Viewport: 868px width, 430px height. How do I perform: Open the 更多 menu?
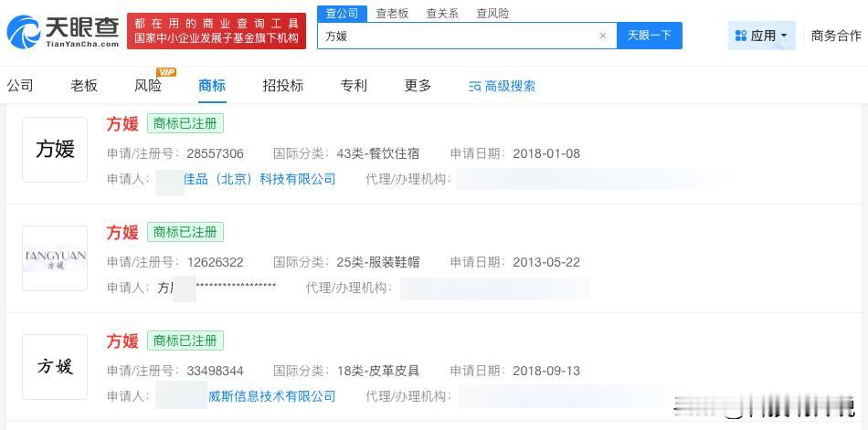click(x=418, y=85)
